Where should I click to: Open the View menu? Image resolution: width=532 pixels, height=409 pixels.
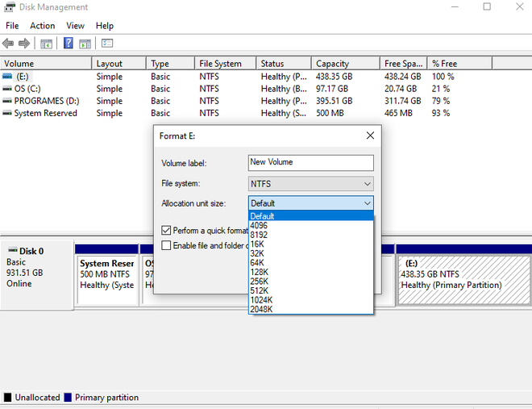(x=75, y=26)
